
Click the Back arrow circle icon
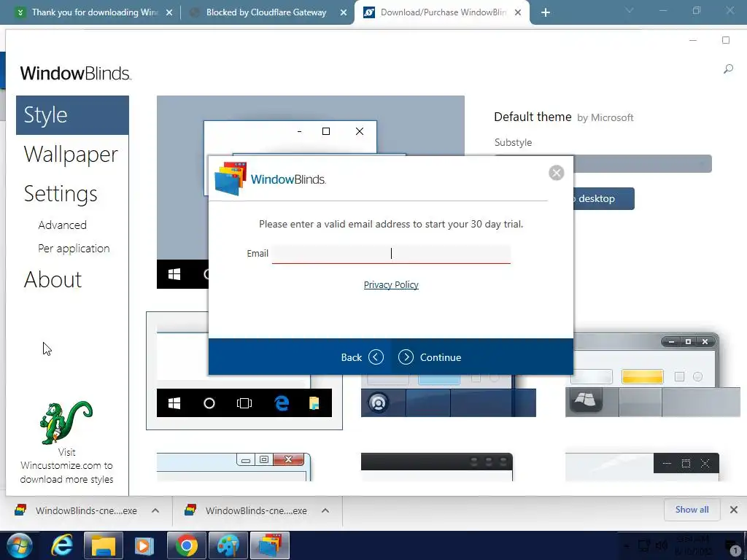click(376, 357)
